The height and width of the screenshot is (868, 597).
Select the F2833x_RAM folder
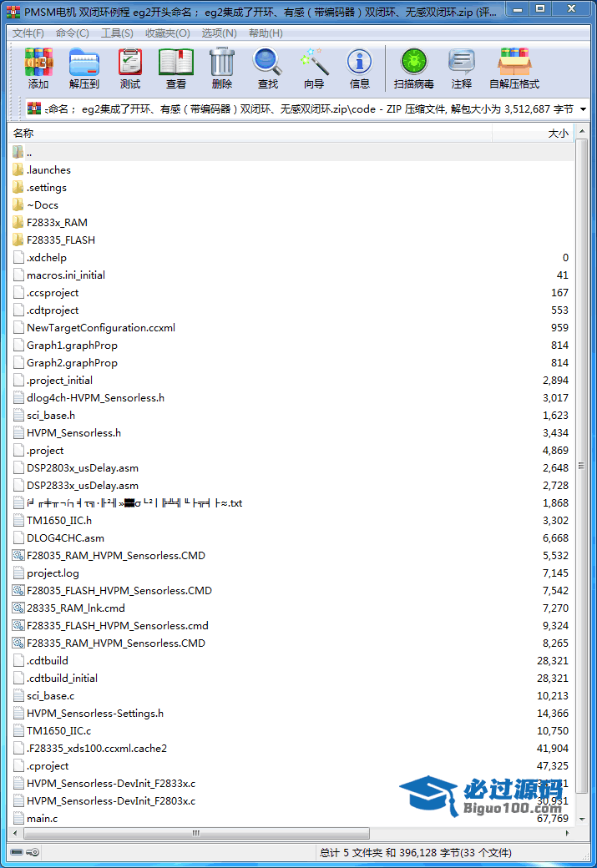pyautogui.click(x=57, y=223)
